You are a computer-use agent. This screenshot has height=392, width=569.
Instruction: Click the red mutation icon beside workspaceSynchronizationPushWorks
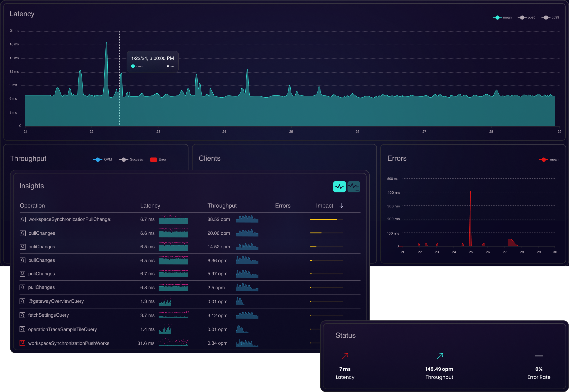[22, 343]
